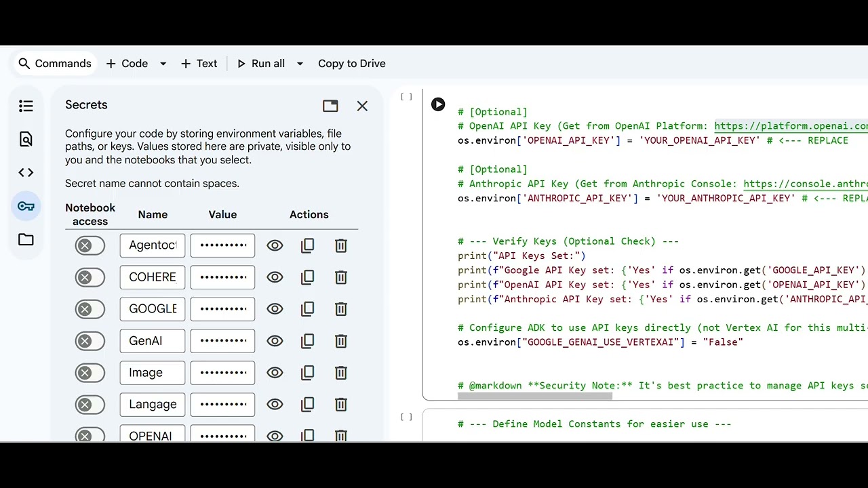
Task: Enable notebook access for GOOGLE
Action: coord(90,309)
